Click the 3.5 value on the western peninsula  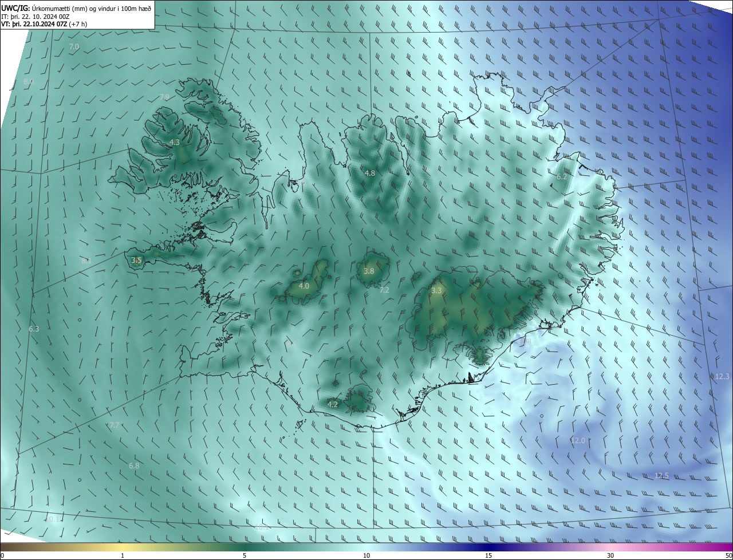tap(136, 260)
